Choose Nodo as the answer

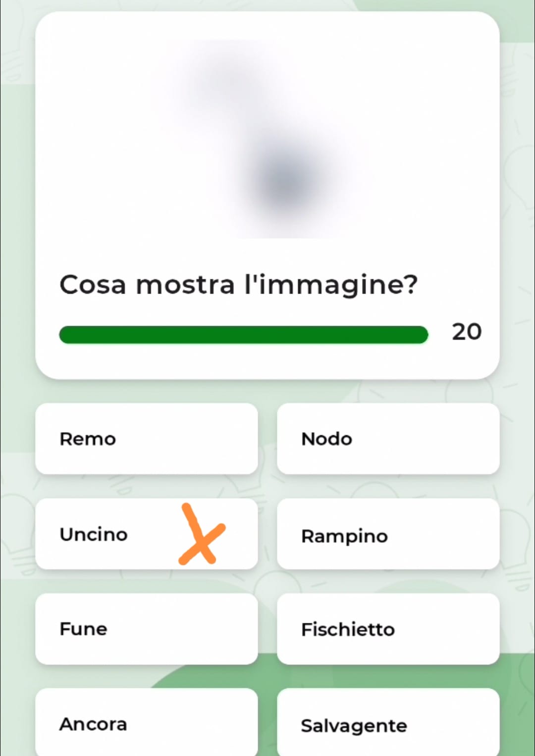(388, 439)
